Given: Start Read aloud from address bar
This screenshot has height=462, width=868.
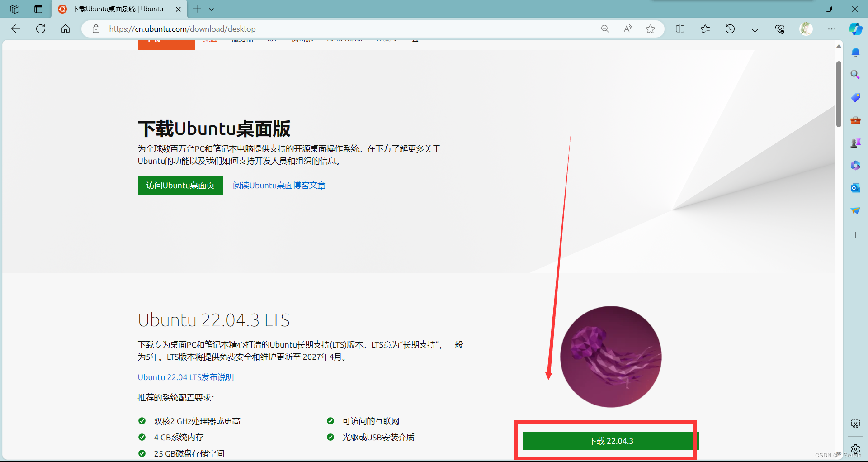Looking at the screenshot, I should click(628, 29).
